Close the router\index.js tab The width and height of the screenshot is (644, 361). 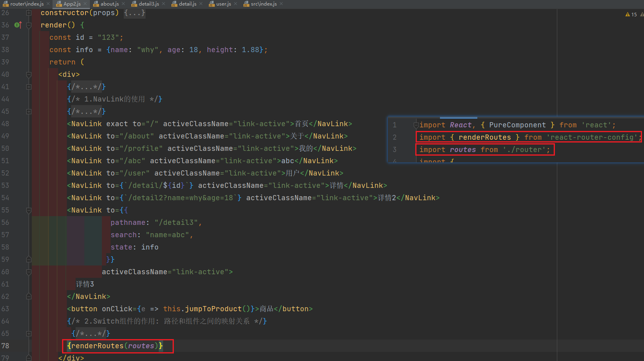(x=48, y=4)
